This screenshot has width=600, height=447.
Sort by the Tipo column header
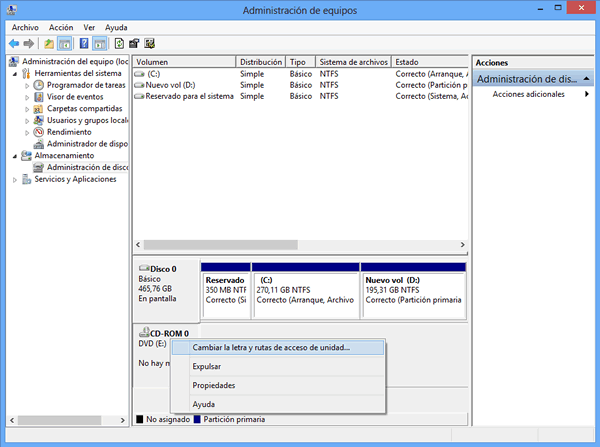(301, 62)
